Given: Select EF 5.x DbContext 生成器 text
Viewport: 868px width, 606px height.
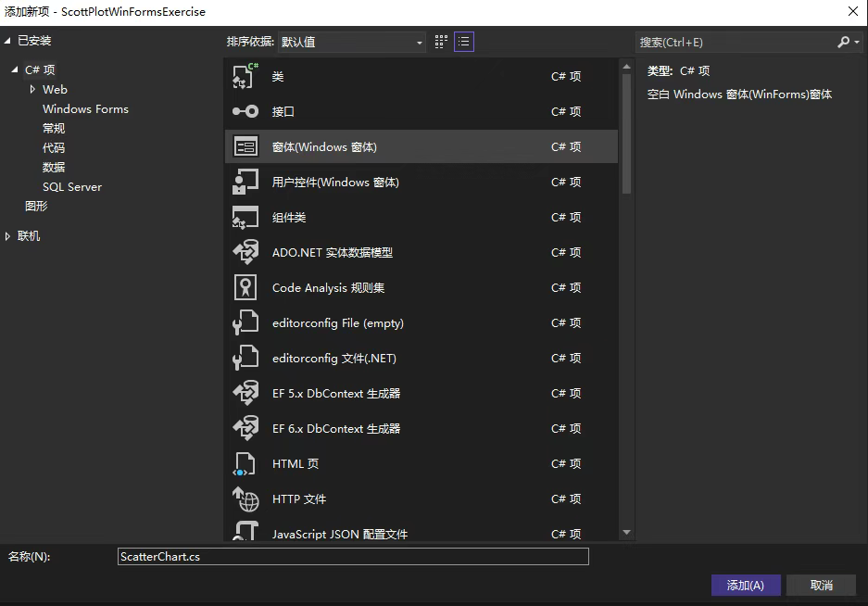Looking at the screenshot, I should (336, 393).
